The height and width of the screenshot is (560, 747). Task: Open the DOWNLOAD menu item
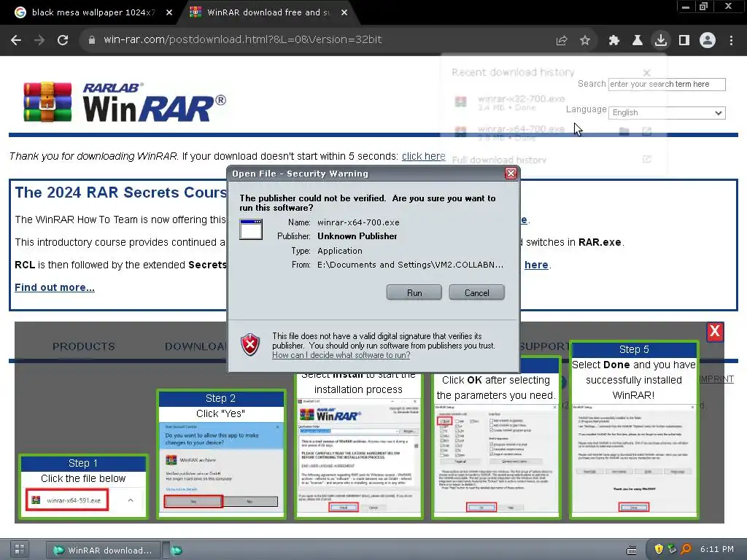196,346
